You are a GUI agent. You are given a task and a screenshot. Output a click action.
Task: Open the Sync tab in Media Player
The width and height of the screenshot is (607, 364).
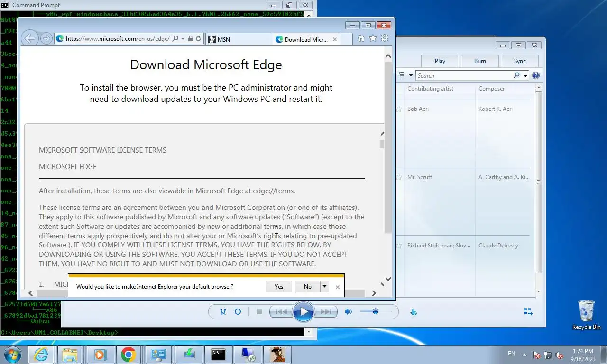(x=520, y=61)
